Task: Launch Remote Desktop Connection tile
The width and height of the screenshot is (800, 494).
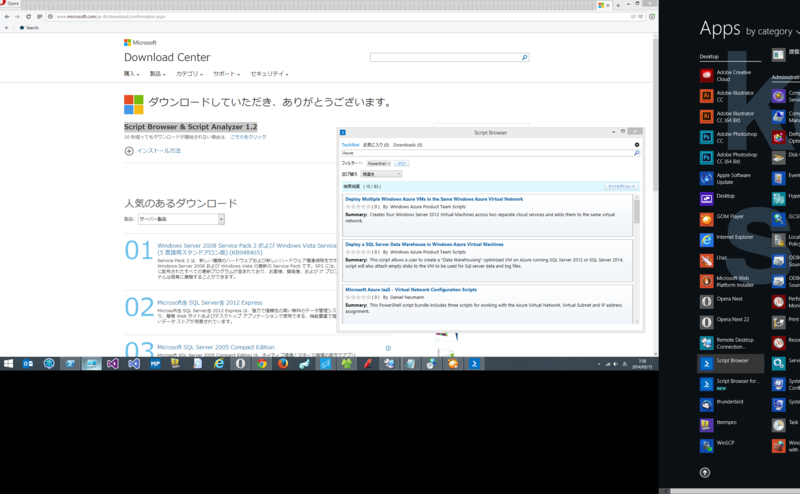Action: click(729, 343)
